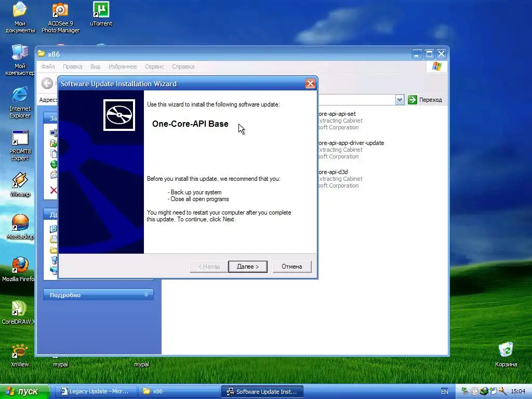
Task: Open the Вид menu in x86 window
Action: [x=95, y=66]
